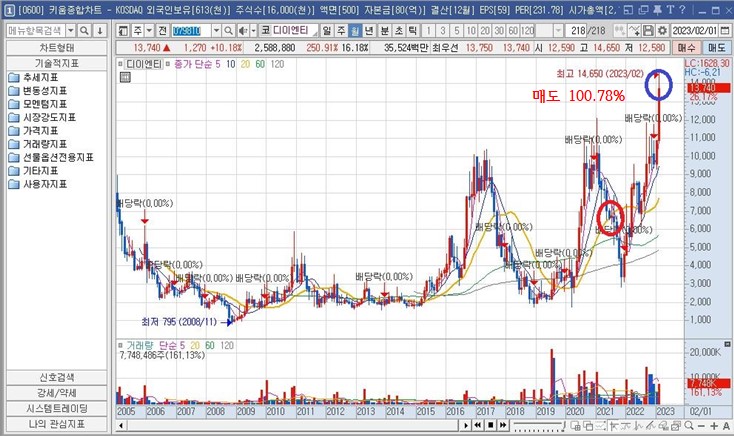
Task: Open the dropdown arrow beside the speaker icon
Action: (x=253, y=31)
